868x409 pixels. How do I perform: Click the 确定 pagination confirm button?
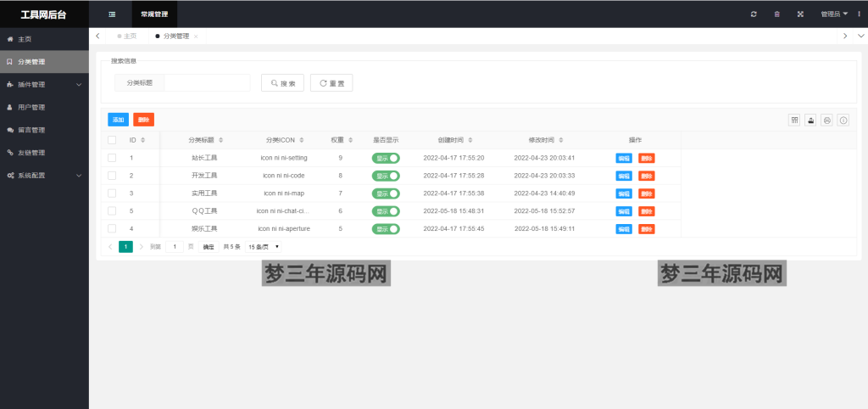click(x=209, y=247)
